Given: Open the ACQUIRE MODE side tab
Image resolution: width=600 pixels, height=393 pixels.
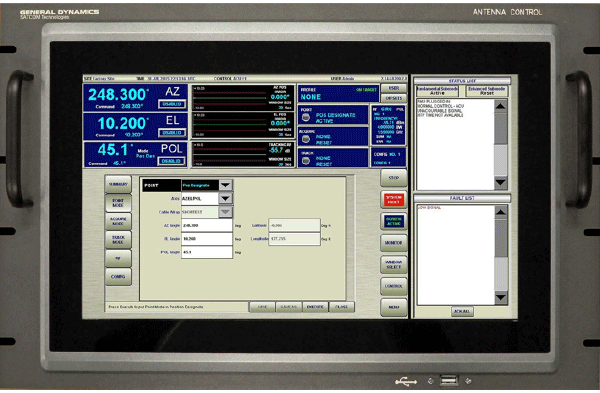Looking at the screenshot, I should 118,221.
